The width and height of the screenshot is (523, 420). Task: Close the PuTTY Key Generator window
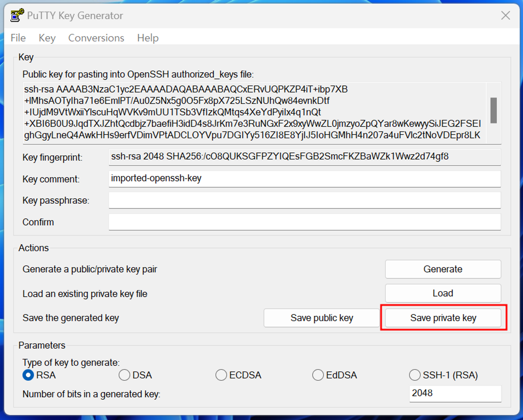click(x=505, y=15)
